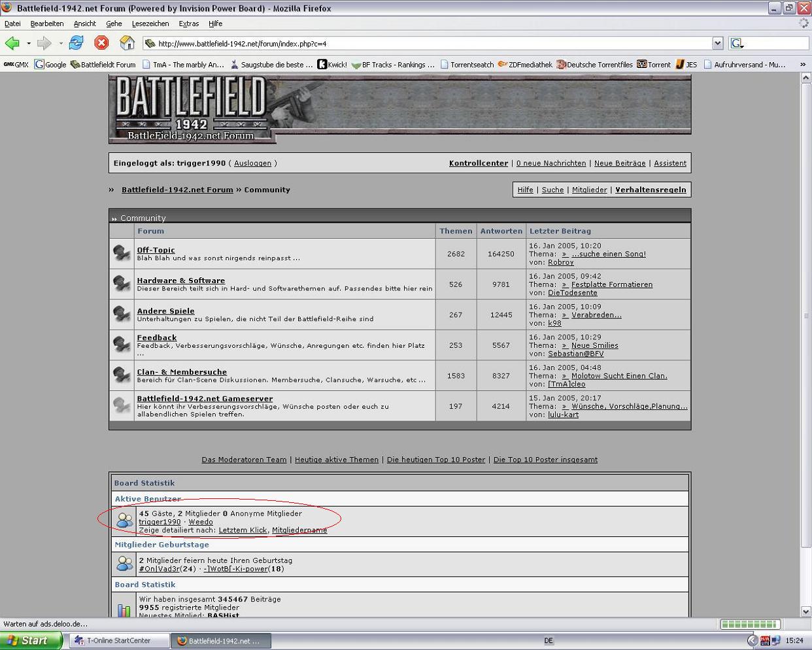Click the scrollbar down arrow
The image size is (812, 650).
coord(806,611)
